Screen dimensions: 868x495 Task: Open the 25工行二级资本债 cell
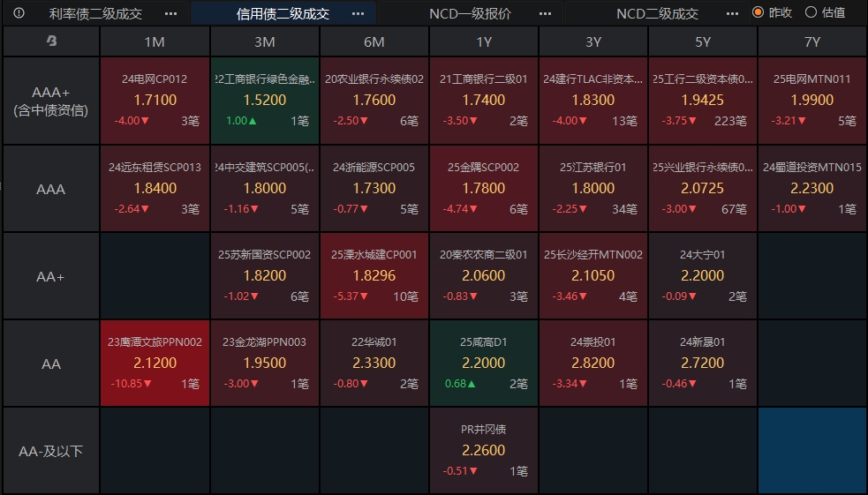[703, 101]
